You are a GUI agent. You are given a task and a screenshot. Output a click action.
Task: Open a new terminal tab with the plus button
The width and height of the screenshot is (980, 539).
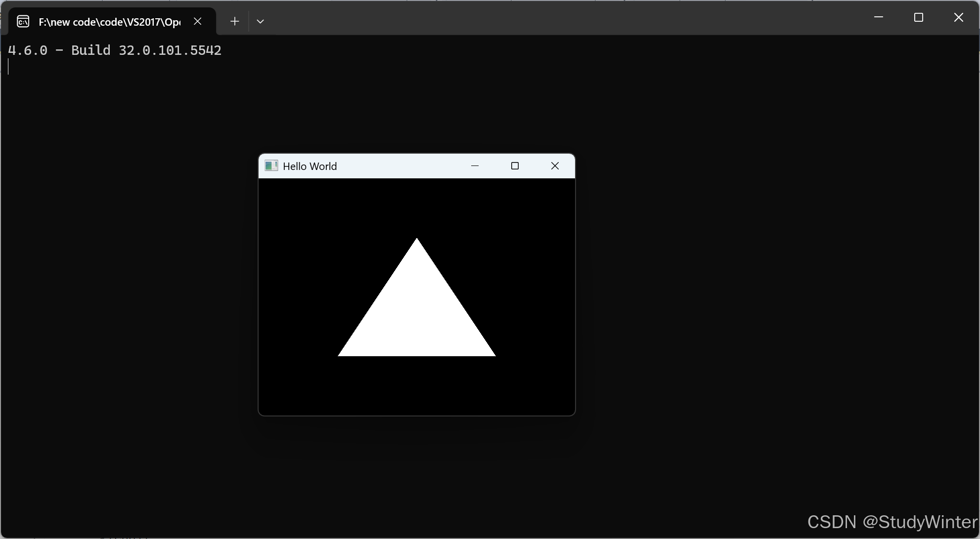click(x=234, y=21)
